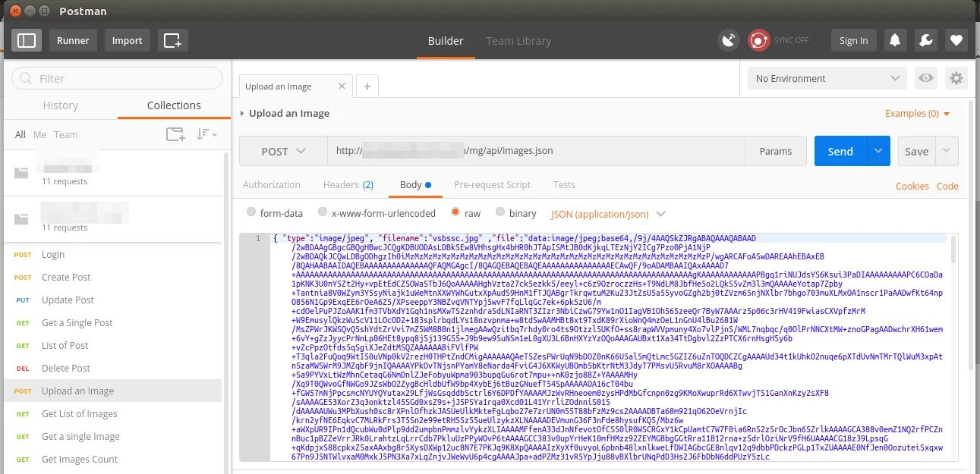Image resolution: width=980 pixels, height=474 pixels.
Task: Expand the Examples (0) dropdown
Action: click(x=918, y=113)
